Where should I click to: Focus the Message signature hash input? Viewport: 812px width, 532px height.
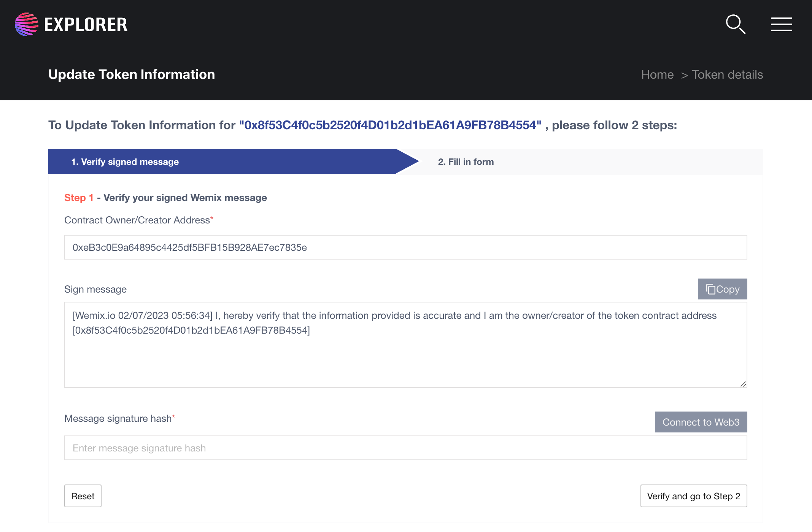pos(405,448)
